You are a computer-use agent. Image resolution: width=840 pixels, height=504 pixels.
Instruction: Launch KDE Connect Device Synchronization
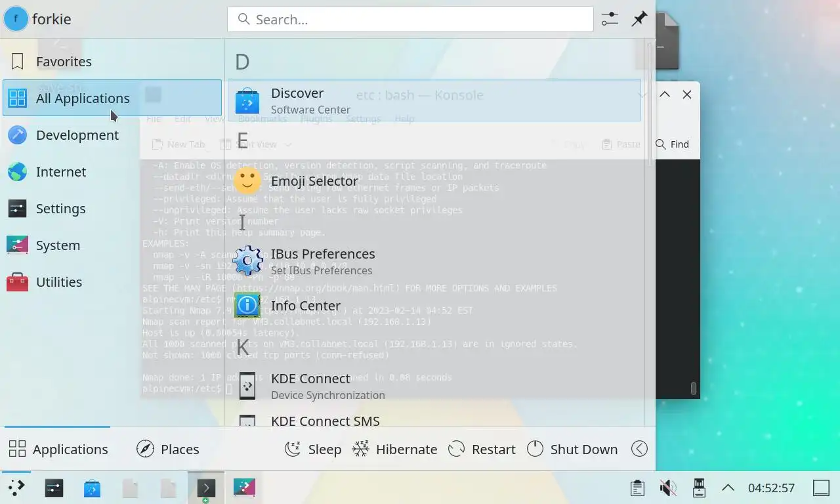[x=434, y=385]
